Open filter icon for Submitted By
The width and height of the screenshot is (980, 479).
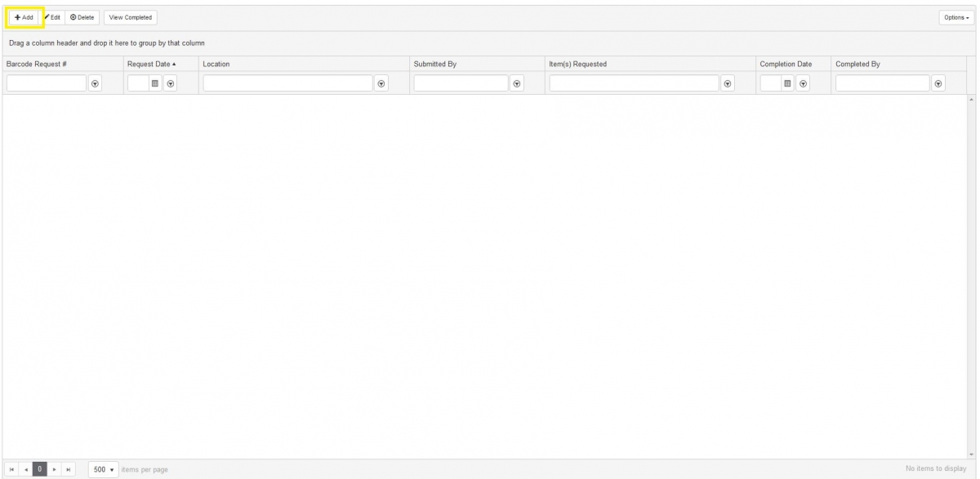(x=517, y=83)
